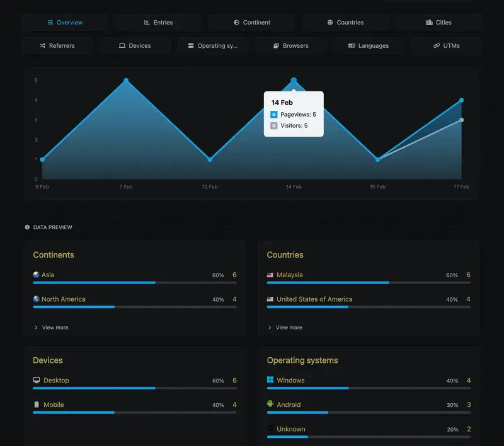Click the Overview list icon
Image resolution: width=504 pixels, height=446 pixels.
pos(50,23)
